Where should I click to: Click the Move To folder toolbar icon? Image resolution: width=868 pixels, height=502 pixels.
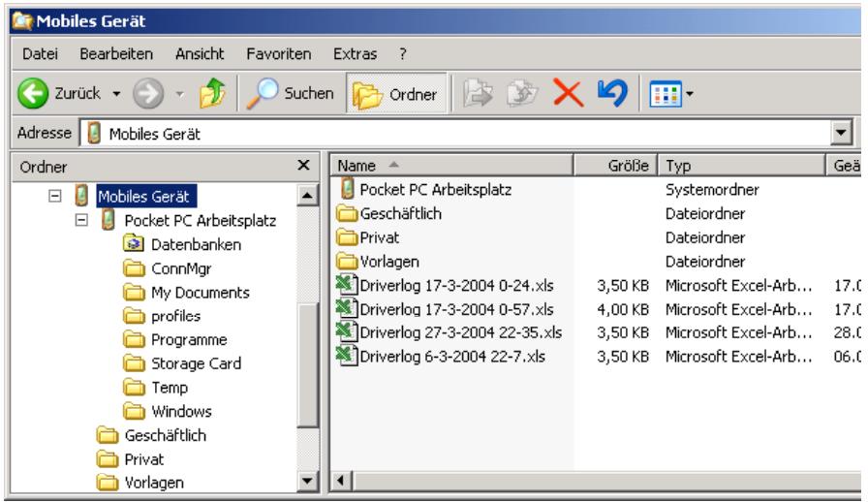click(x=478, y=93)
